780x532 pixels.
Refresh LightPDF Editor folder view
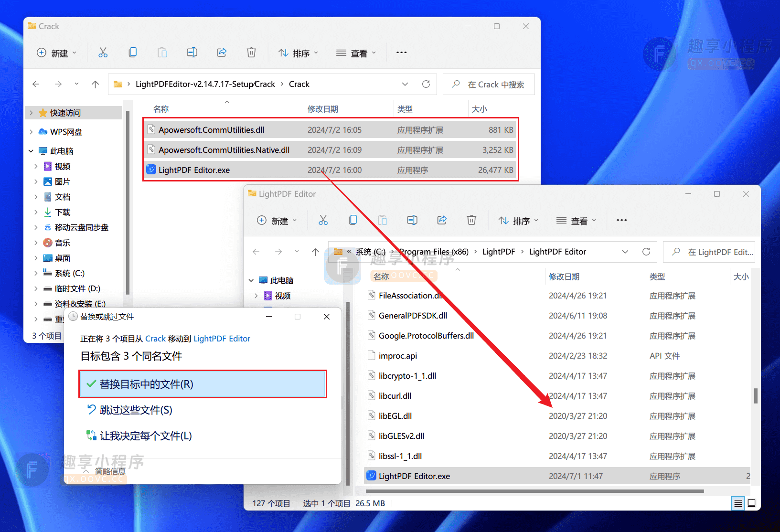646,252
